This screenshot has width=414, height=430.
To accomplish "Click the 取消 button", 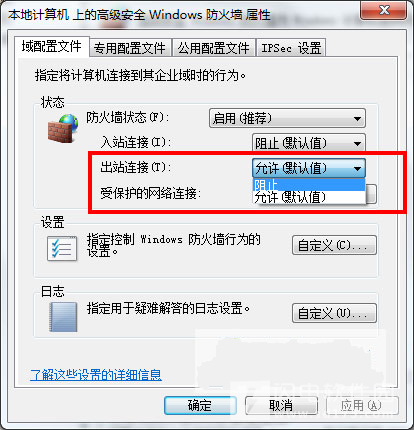I will point(281,405).
